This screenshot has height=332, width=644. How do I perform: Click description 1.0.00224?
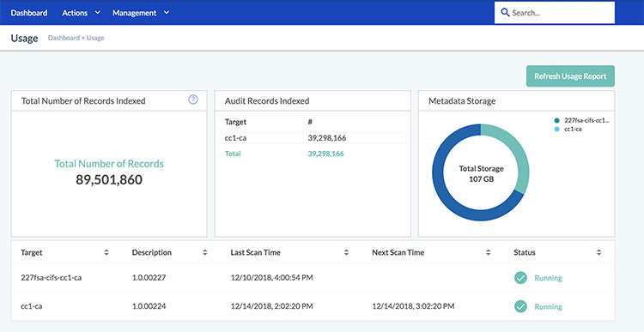coord(149,306)
